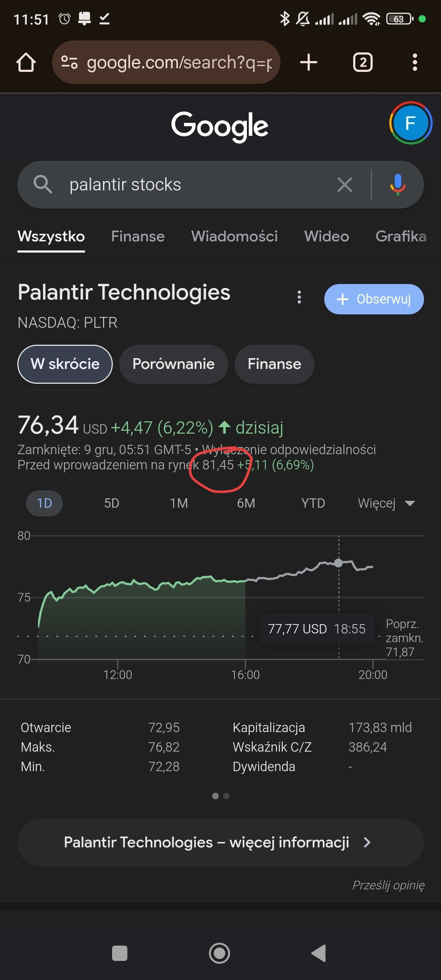Open the Wiadomości search tab
The width and height of the screenshot is (441, 980).
[234, 237]
